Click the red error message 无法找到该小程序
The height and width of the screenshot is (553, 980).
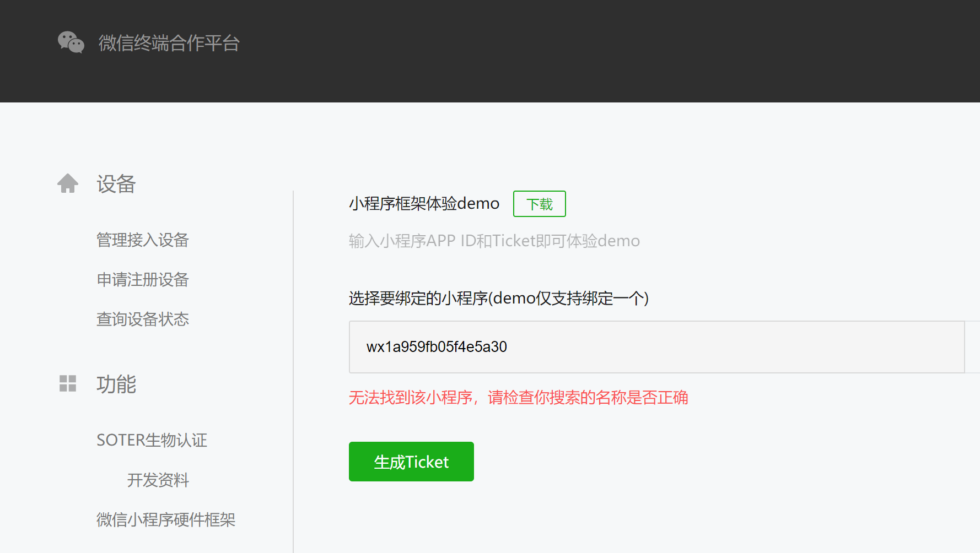[518, 398]
